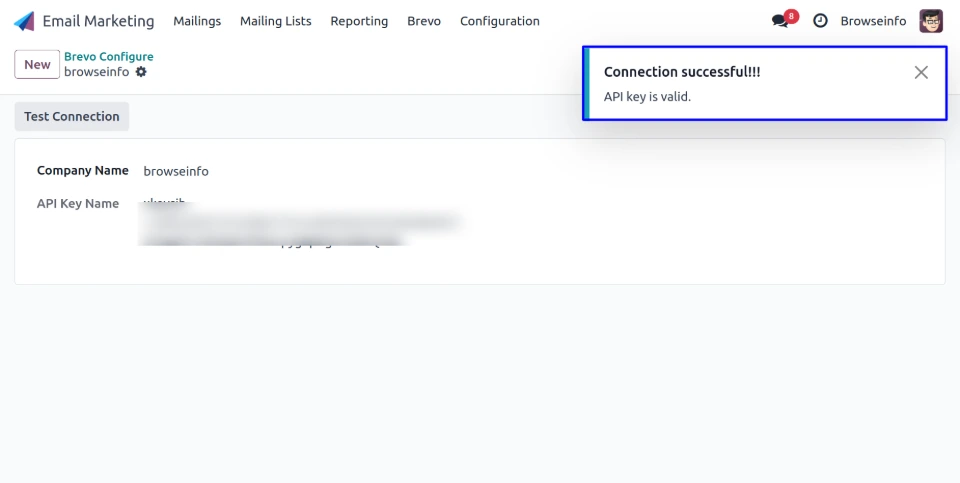This screenshot has width=960, height=483.
Task: Expand the Reporting menu
Action: click(359, 21)
